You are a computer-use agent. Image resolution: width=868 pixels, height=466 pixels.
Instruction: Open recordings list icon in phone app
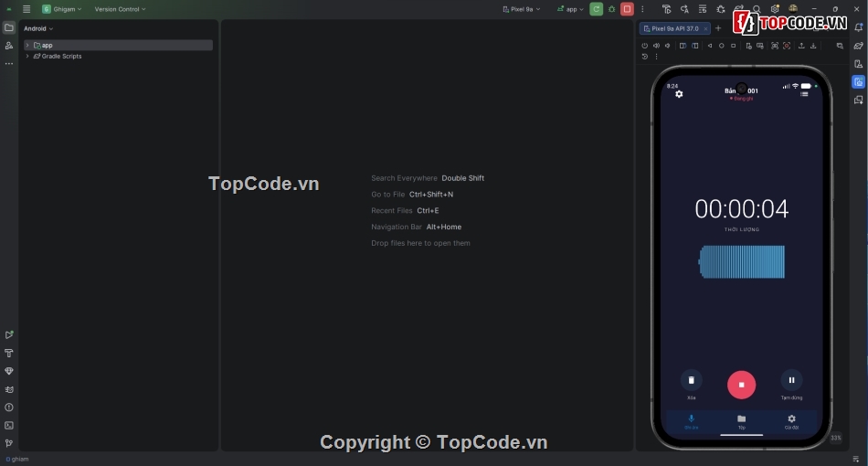[804, 94]
